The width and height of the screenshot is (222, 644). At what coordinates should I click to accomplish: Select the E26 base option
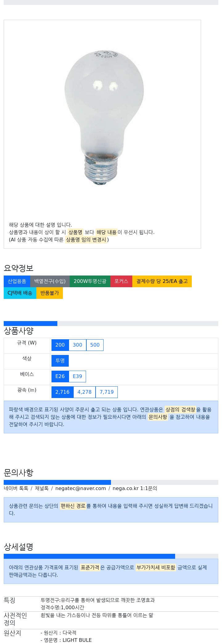(x=60, y=376)
